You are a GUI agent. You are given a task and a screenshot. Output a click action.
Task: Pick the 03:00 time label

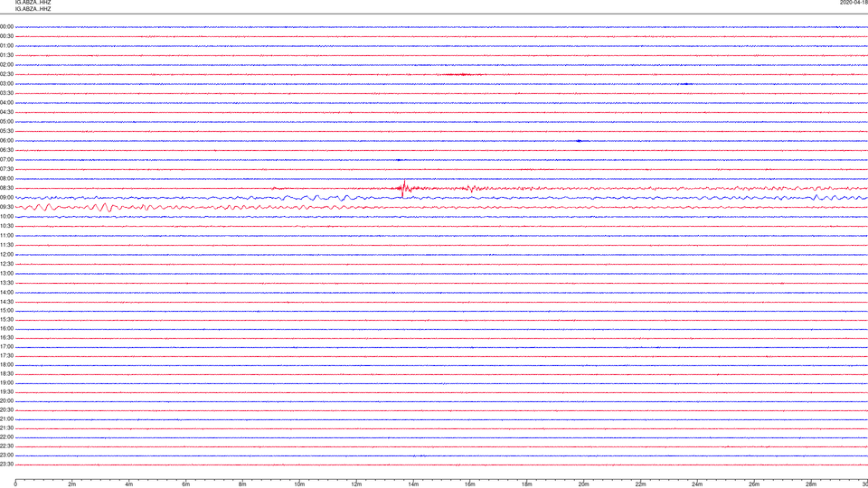coord(6,84)
